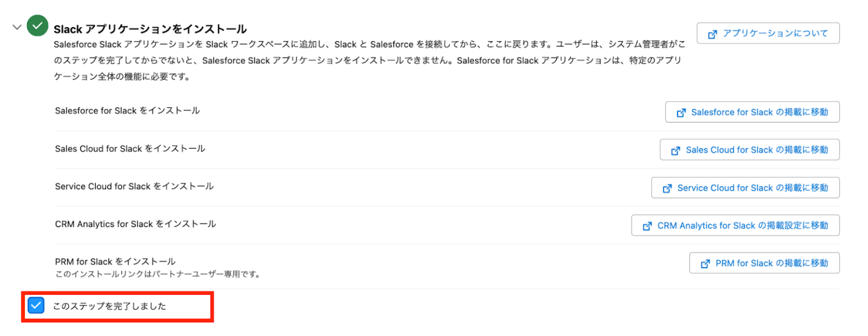Open CRM Analytics for Slack listing settings

click(735, 225)
